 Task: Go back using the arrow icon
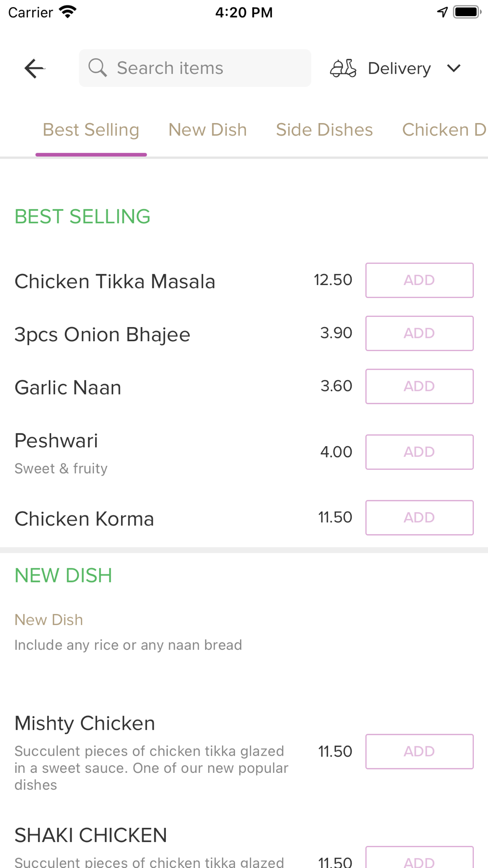pyautogui.click(x=35, y=68)
